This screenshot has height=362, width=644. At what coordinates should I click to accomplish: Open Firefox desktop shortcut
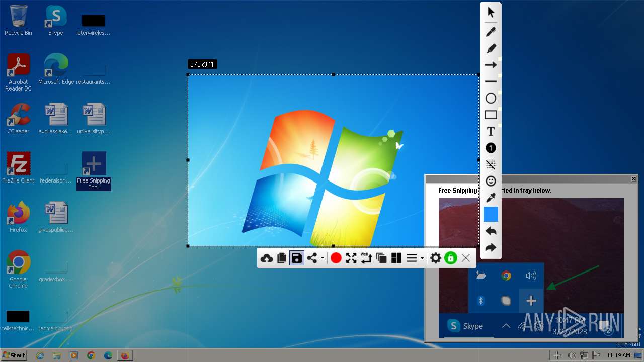(18, 217)
